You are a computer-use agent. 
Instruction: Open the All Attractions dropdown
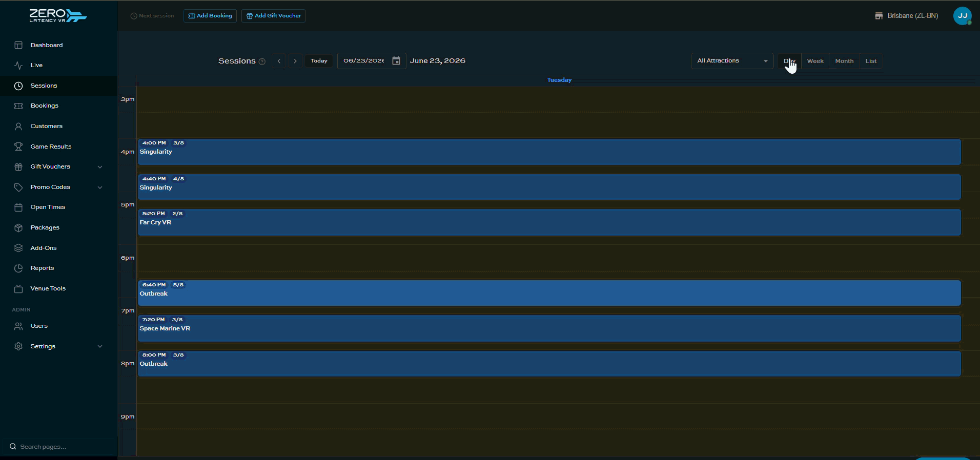(x=732, y=61)
